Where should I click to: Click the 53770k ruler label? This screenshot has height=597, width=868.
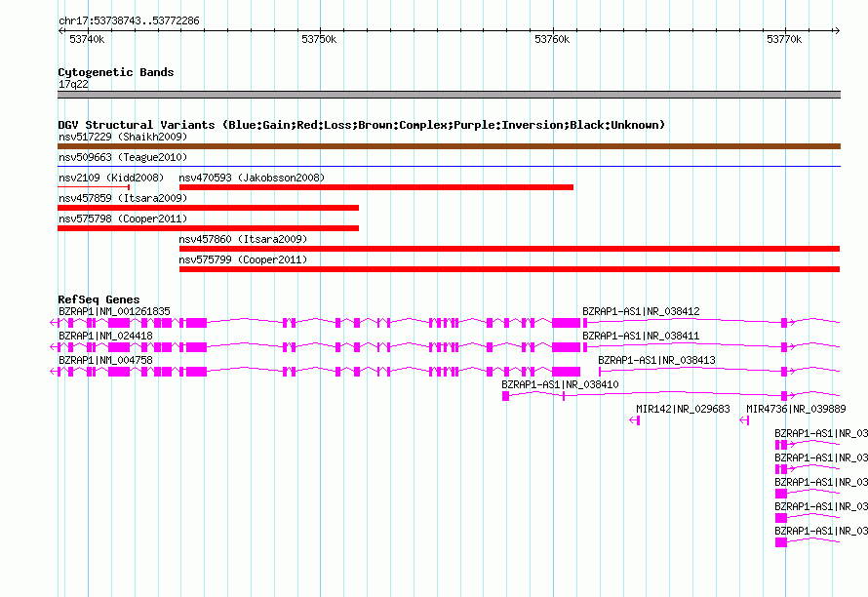click(784, 39)
